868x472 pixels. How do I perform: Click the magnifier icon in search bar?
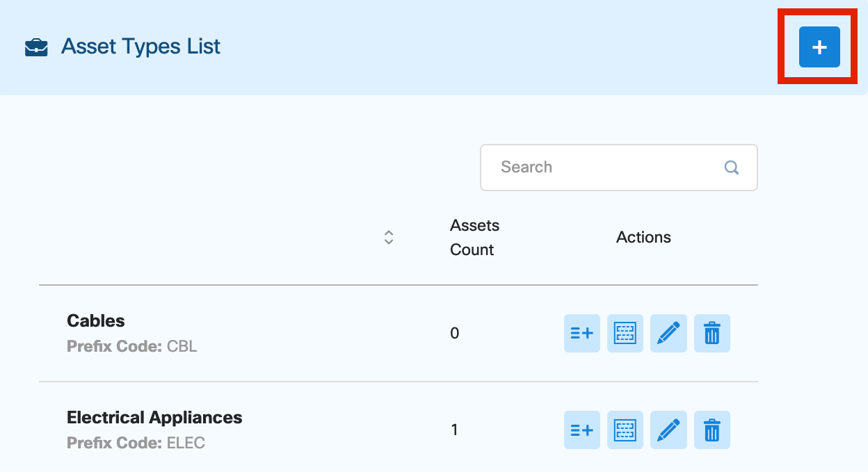pyautogui.click(x=731, y=167)
